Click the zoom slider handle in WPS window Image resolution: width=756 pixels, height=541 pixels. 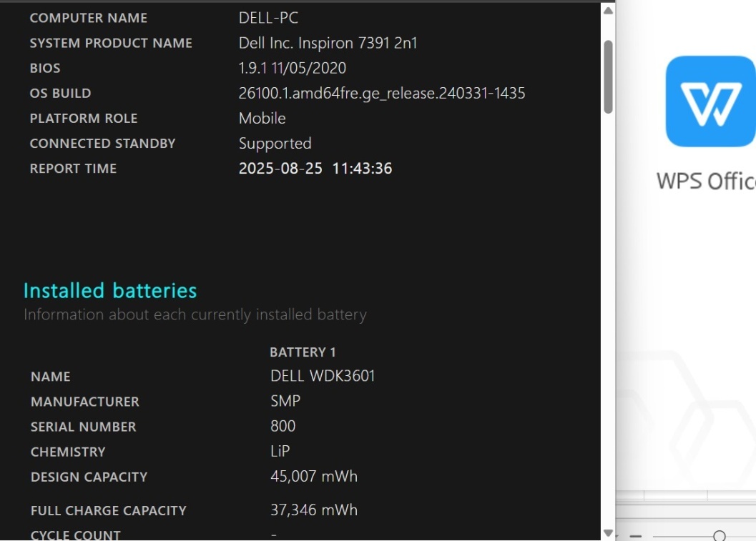(720, 536)
